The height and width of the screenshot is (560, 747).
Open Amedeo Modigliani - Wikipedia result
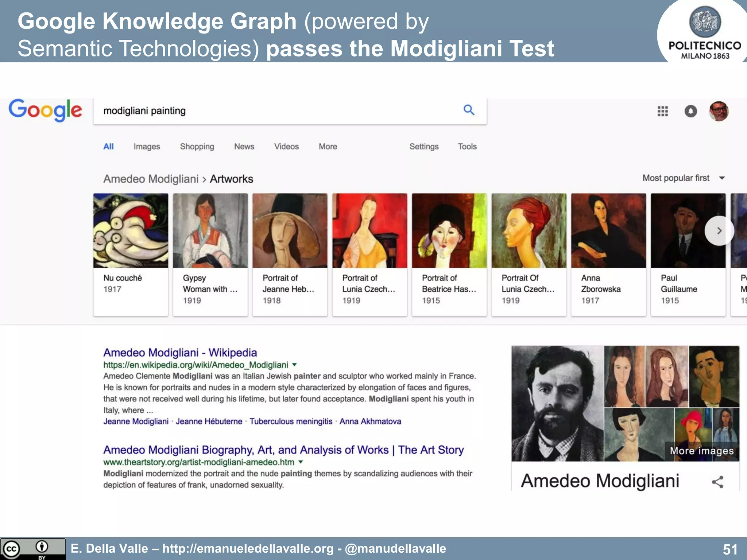pos(180,353)
